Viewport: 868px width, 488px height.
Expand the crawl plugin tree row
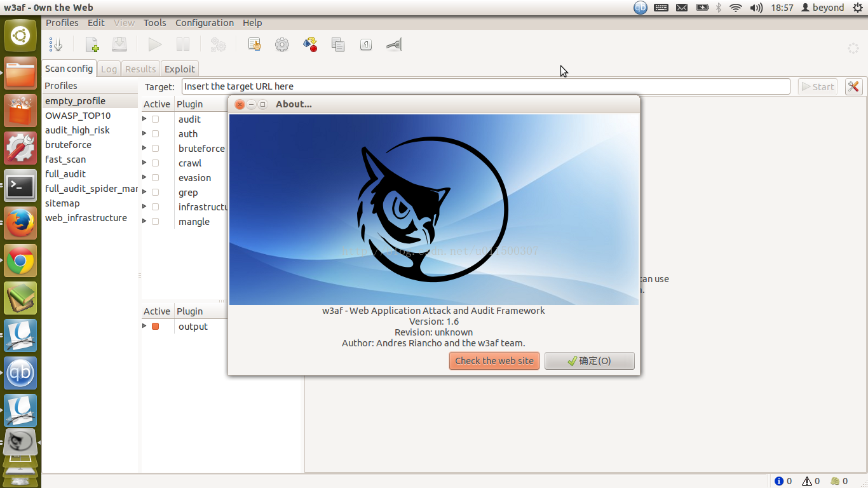click(144, 163)
